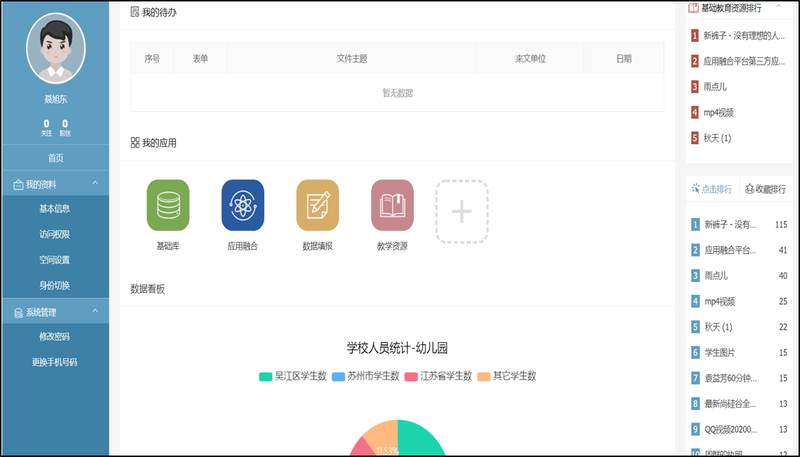800x457 pixels.
Task: Click the green pie chart slice
Action: point(421,439)
